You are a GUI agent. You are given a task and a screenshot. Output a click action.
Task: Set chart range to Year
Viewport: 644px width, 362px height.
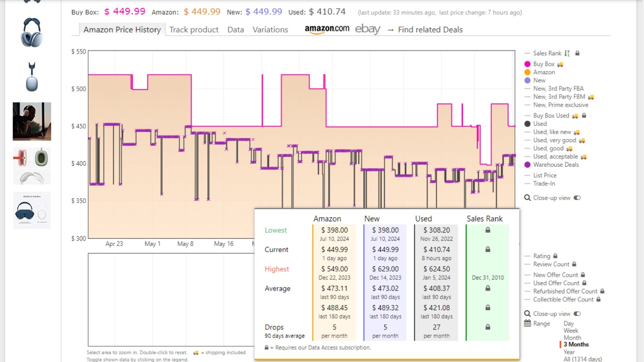pos(569,352)
